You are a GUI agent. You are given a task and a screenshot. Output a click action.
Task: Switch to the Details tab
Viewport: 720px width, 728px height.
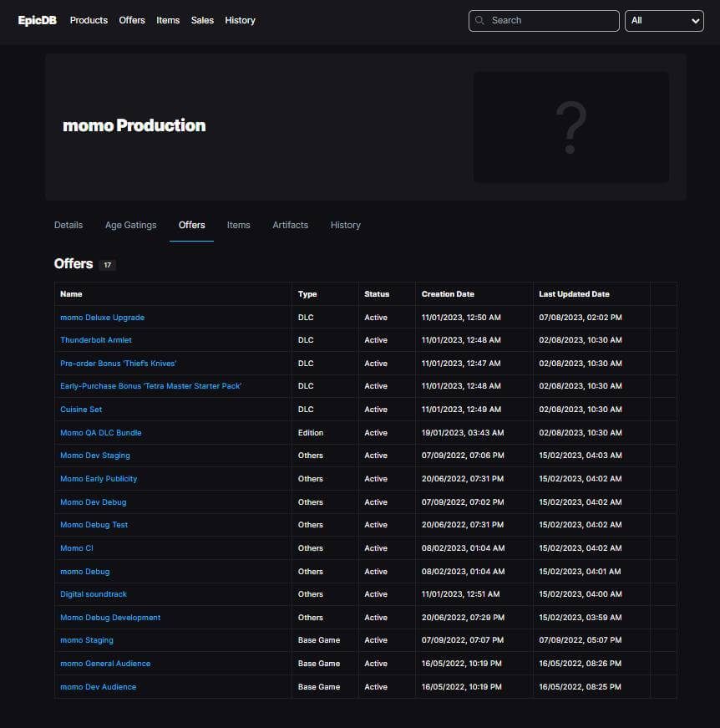tap(68, 225)
